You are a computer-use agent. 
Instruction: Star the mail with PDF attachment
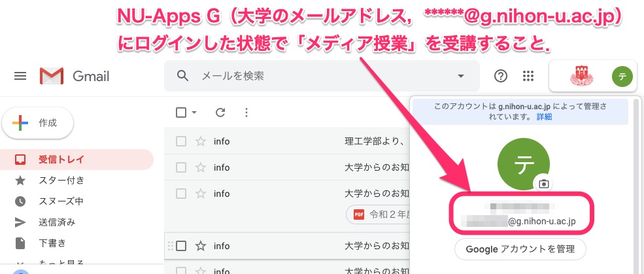(201, 194)
